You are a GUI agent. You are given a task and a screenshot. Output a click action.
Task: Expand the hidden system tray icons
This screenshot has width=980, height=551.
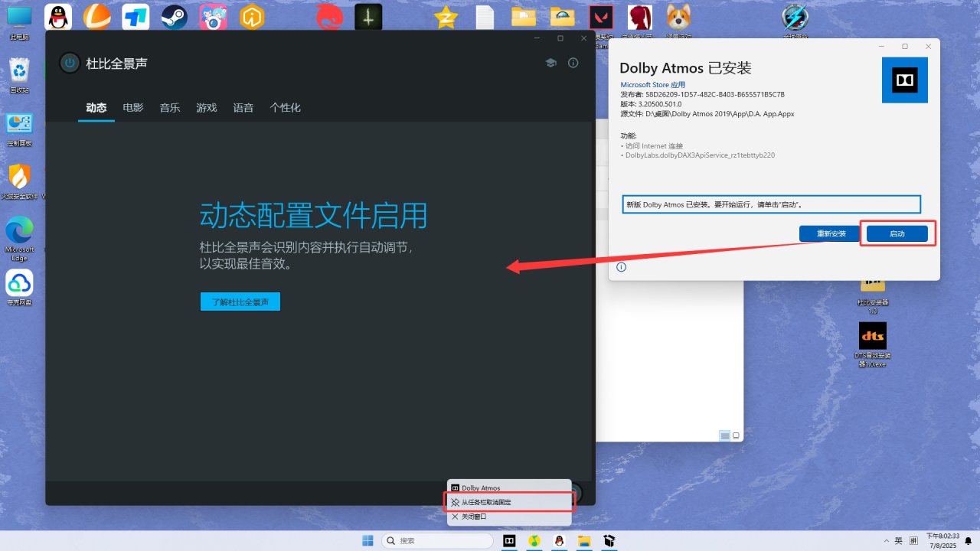pos(886,541)
